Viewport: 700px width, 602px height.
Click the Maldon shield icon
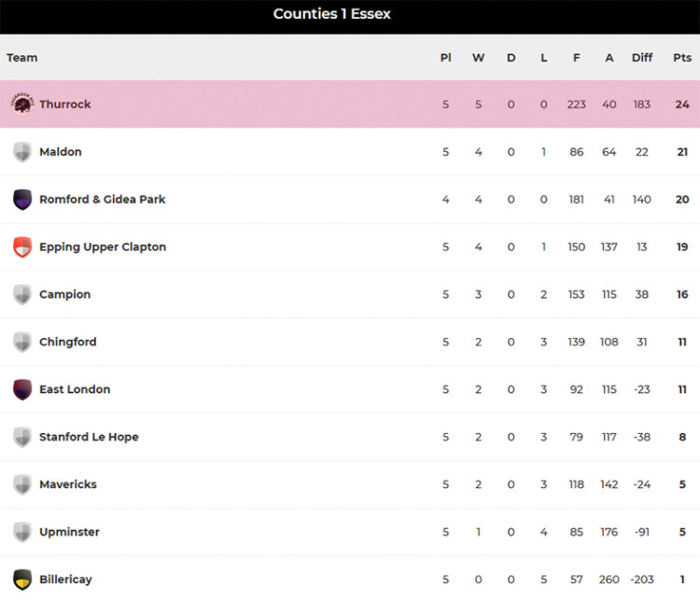(x=22, y=152)
